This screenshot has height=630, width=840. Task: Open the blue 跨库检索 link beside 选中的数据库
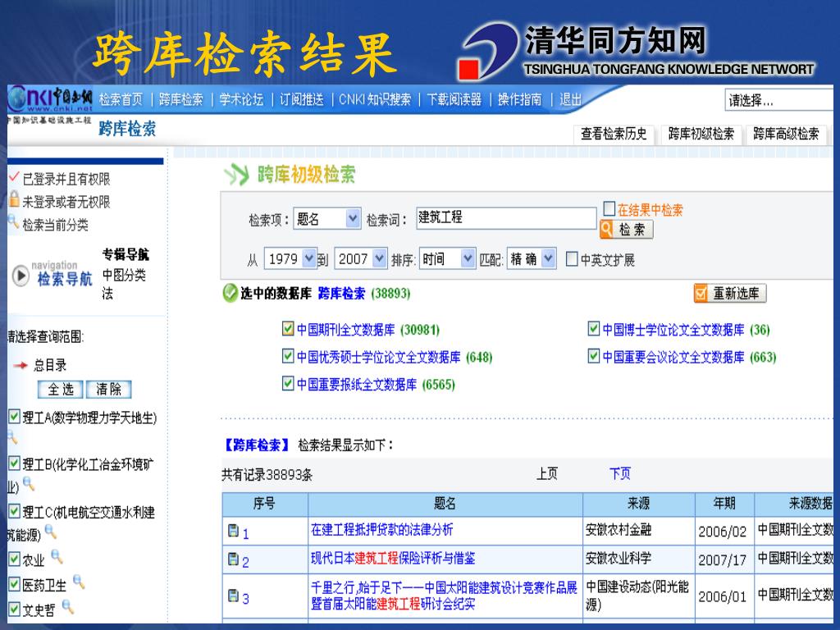pos(341,293)
